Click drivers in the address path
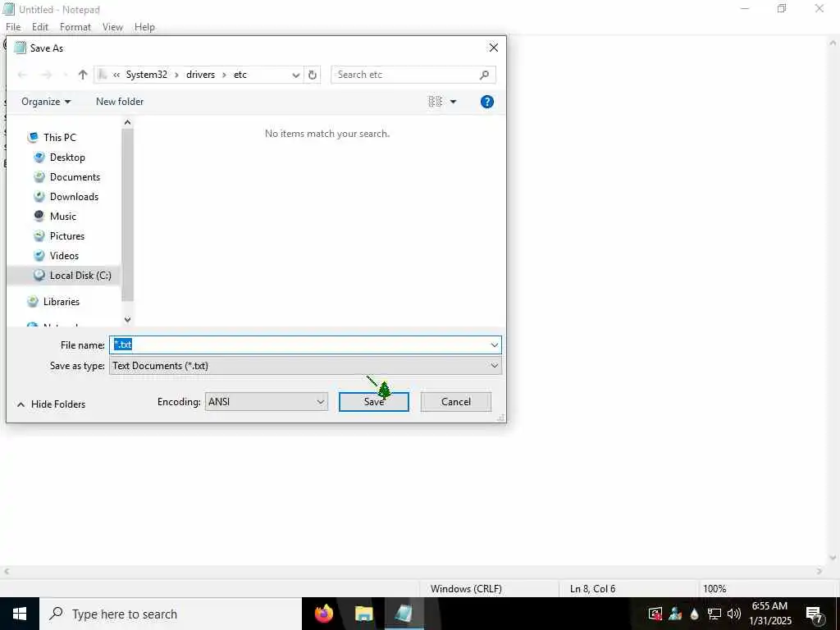The height and width of the screenshot is (630, 840). pyautogui.click(x=200, y=75)
